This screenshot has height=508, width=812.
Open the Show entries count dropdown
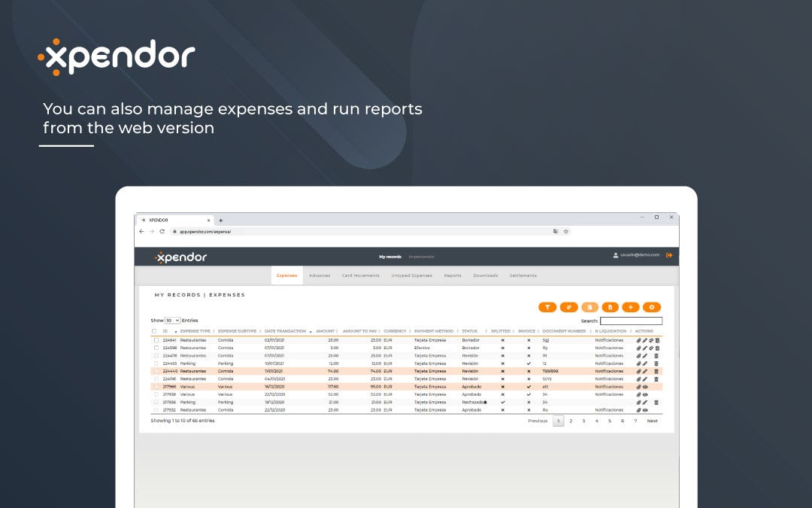[172, 321]
